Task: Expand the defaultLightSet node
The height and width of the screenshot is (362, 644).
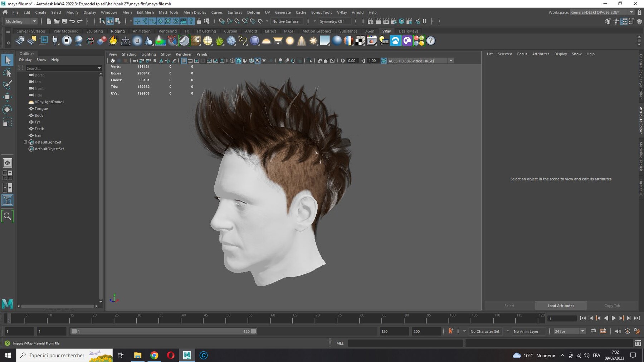Action: pyautogui.click(x=25, y=142)
